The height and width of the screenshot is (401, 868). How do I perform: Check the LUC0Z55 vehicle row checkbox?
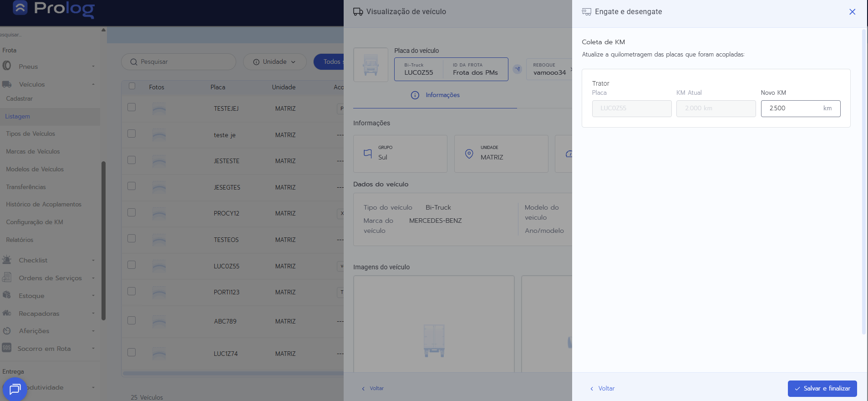pos(132,265)
